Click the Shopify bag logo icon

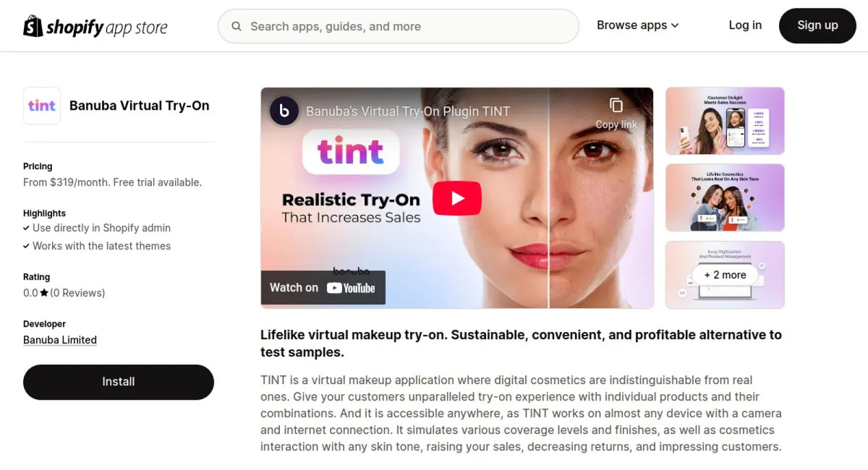click(33, 26)
